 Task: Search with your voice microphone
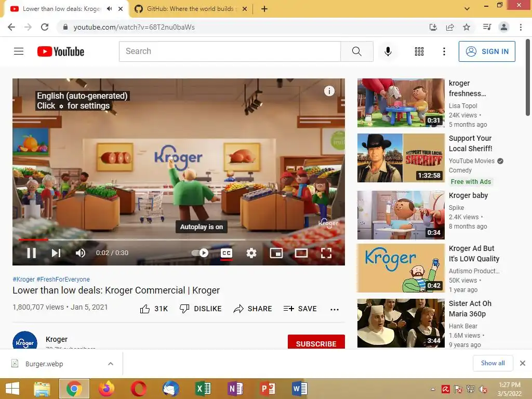point(388,51)
